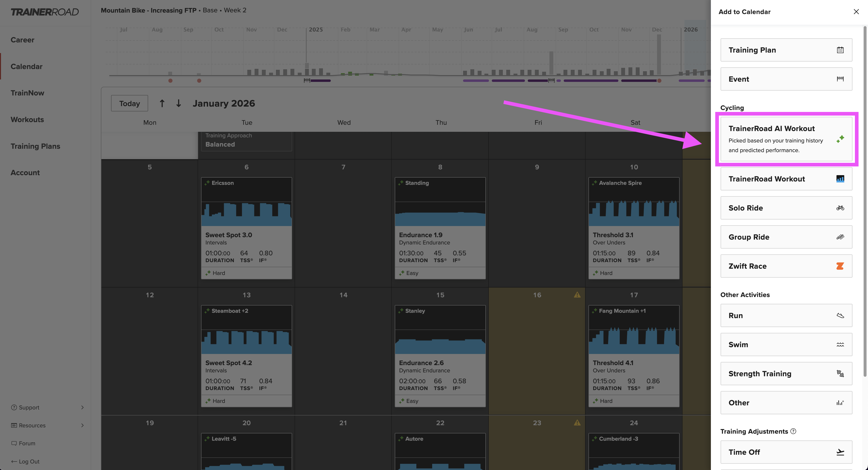
Task: Click Mountain Bike - Increasing FTP plan title
Action: point(148,10)
